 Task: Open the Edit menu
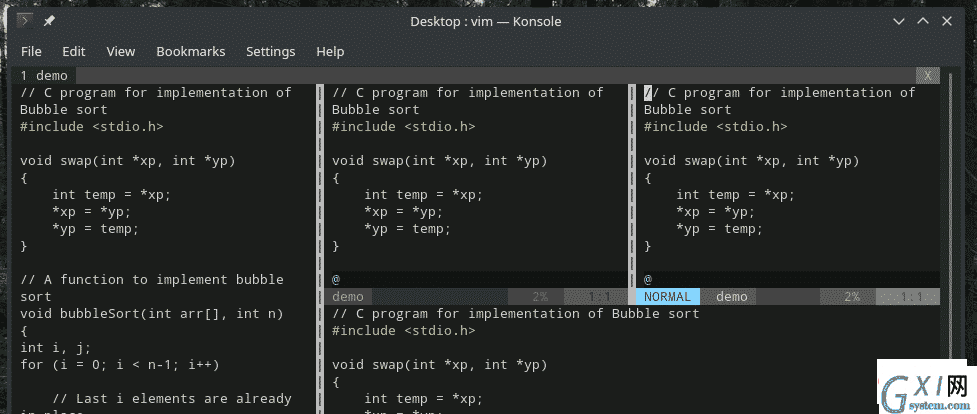[x=74, y=52]
